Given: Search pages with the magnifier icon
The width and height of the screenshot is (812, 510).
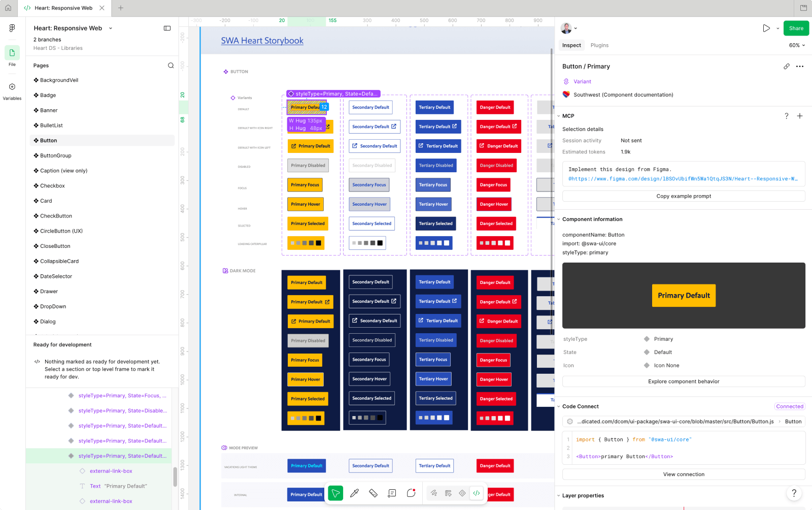Looking at the screenshot, I should pos(171,66).
